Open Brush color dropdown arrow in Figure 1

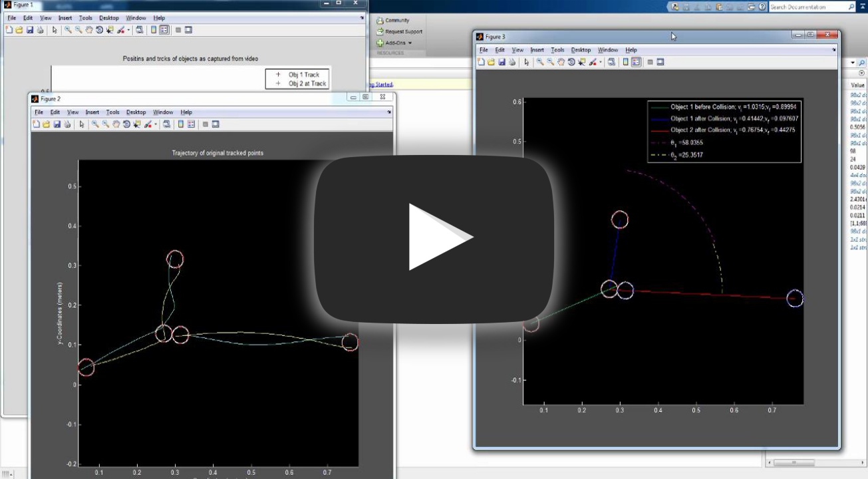(128, 30)
